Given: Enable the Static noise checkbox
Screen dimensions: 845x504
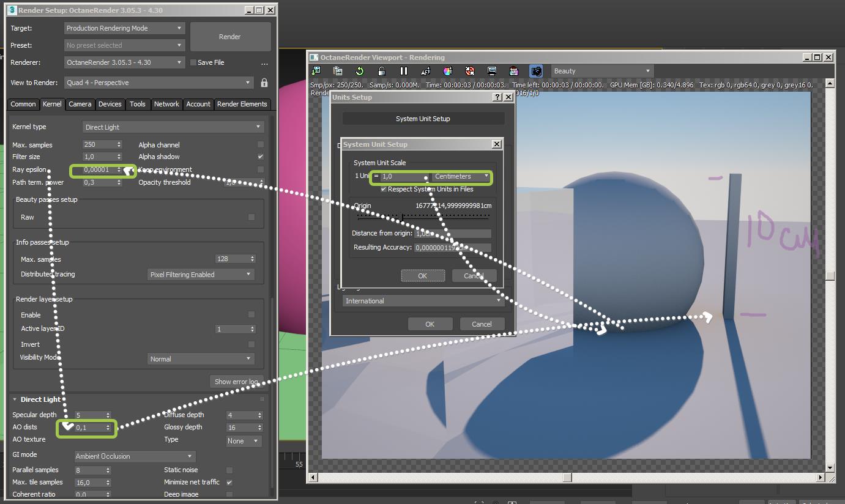Looking at the screenshot, I should [x=229, y=470].
